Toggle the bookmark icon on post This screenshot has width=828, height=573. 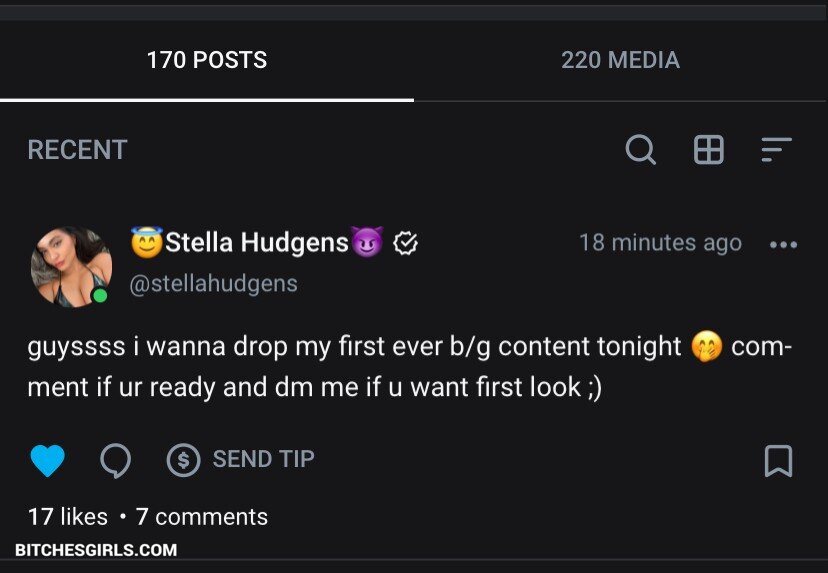(778, 460)
